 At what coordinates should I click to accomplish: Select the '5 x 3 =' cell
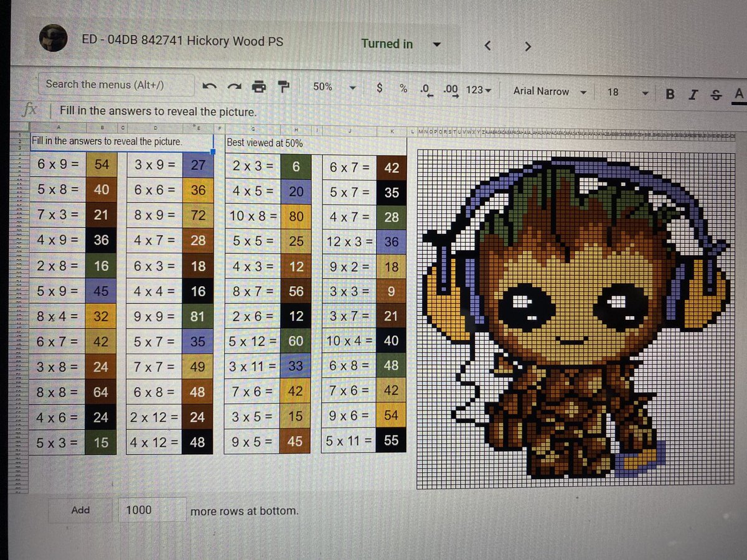click(x=58, y=443)
